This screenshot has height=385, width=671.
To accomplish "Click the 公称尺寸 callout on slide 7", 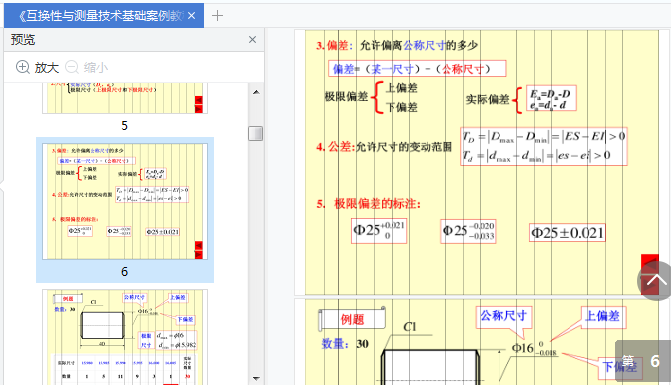I will (503, 316).
